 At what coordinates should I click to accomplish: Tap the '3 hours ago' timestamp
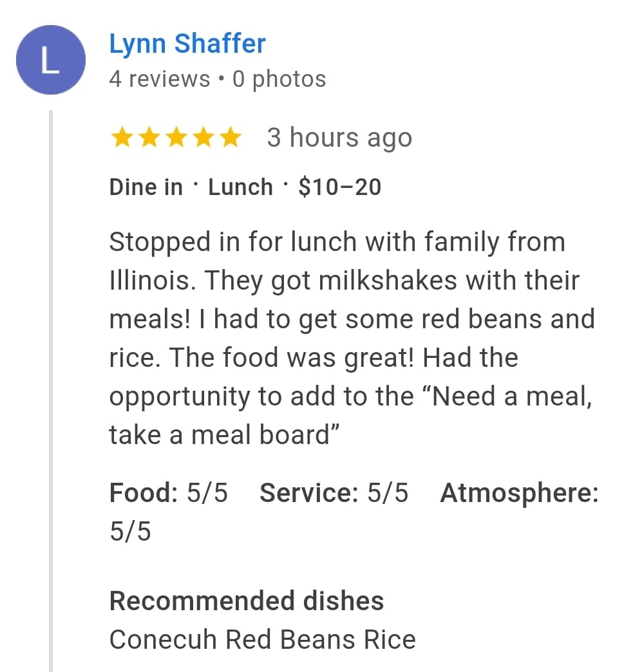point(339,138)
